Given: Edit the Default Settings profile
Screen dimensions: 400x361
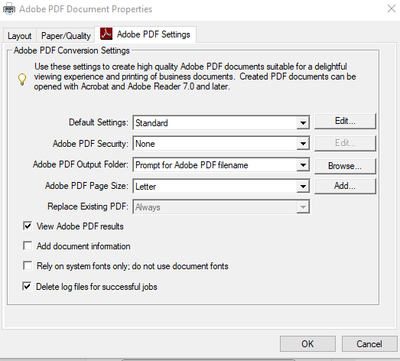Looking at the screenshot, I should (345, 121).
